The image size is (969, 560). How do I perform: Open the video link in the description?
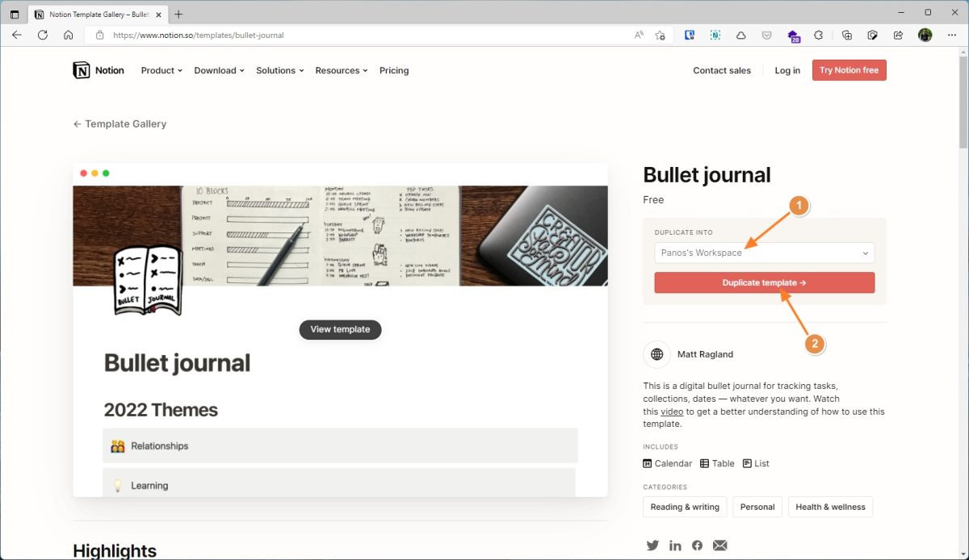coord(671,412)
